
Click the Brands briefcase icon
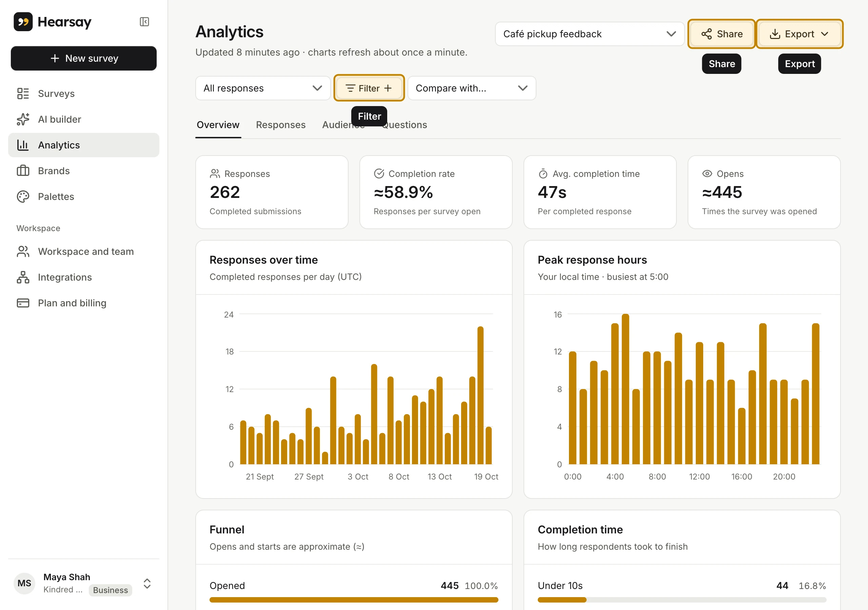pyautogui.click(x=23, y=171)
